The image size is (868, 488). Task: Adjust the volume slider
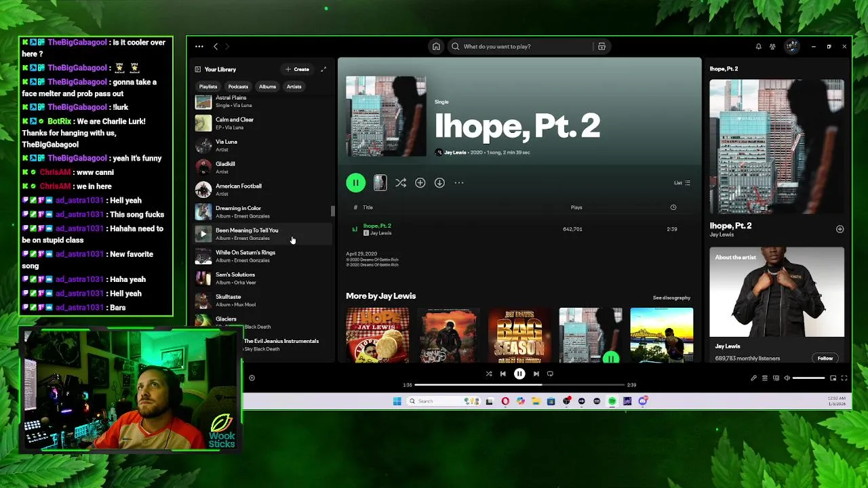tap(808, 378)
